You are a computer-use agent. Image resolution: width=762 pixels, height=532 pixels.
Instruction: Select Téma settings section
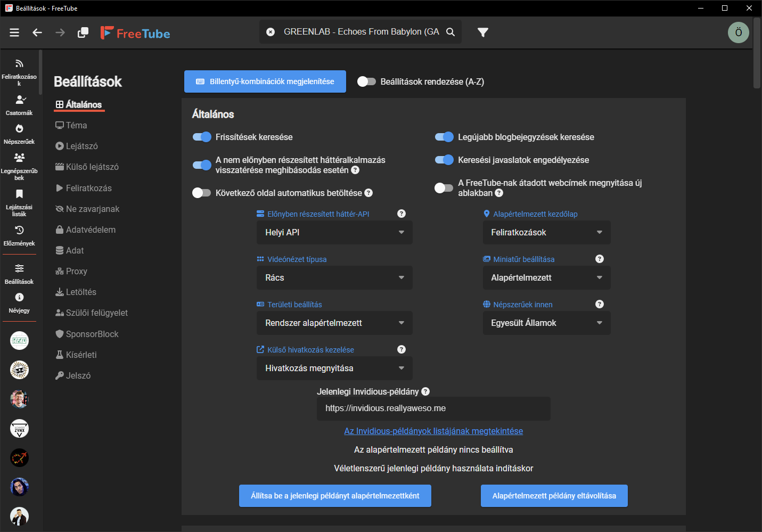click(71, 125)
